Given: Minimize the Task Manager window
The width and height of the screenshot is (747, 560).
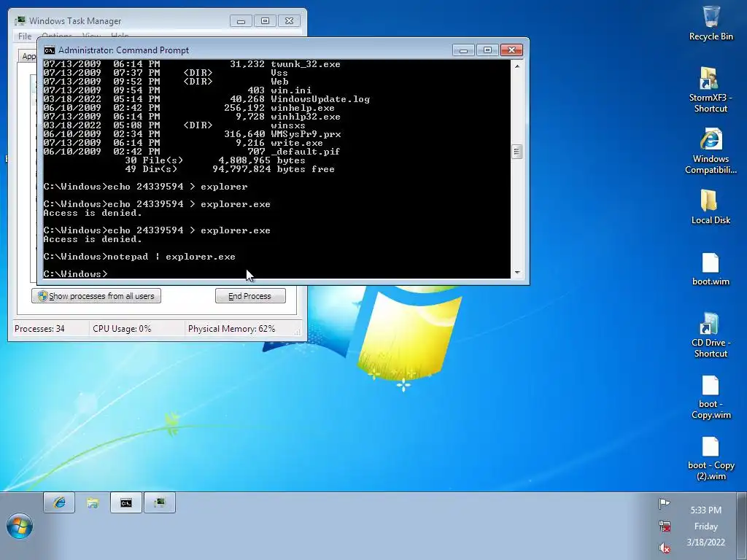Looking at the screenshot, I should 241,21.
